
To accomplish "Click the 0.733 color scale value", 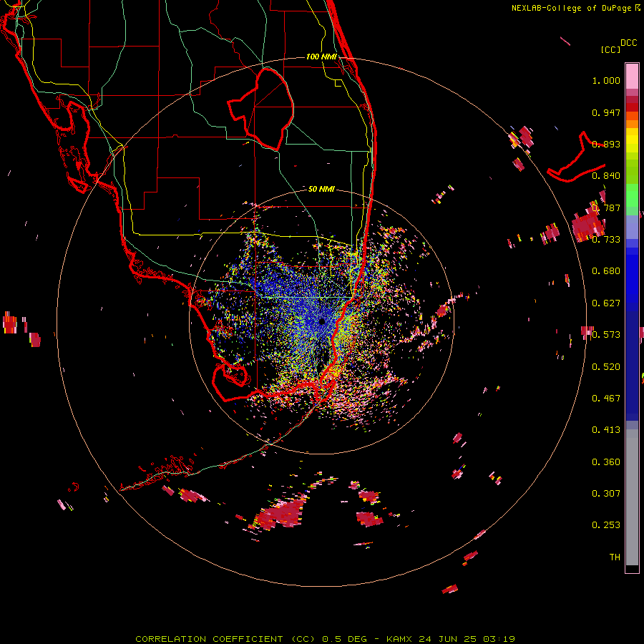I will 606,240.
